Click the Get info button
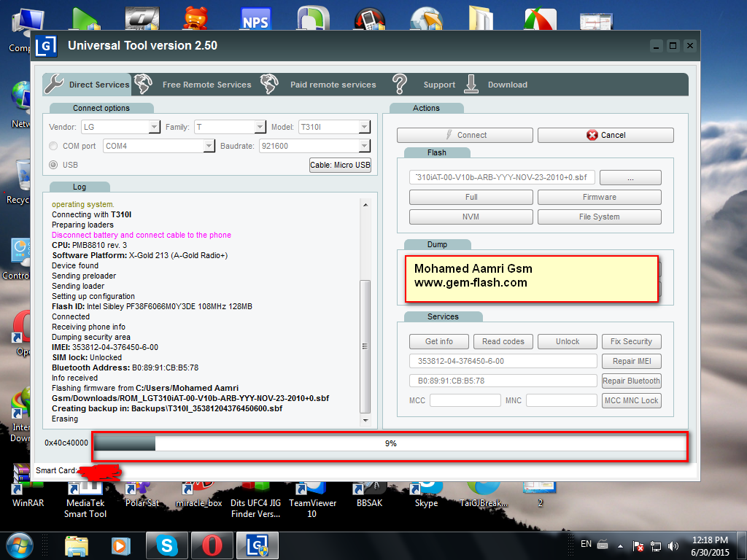Image resolution: width=747 pixels, height=560 pixels. 438,341
